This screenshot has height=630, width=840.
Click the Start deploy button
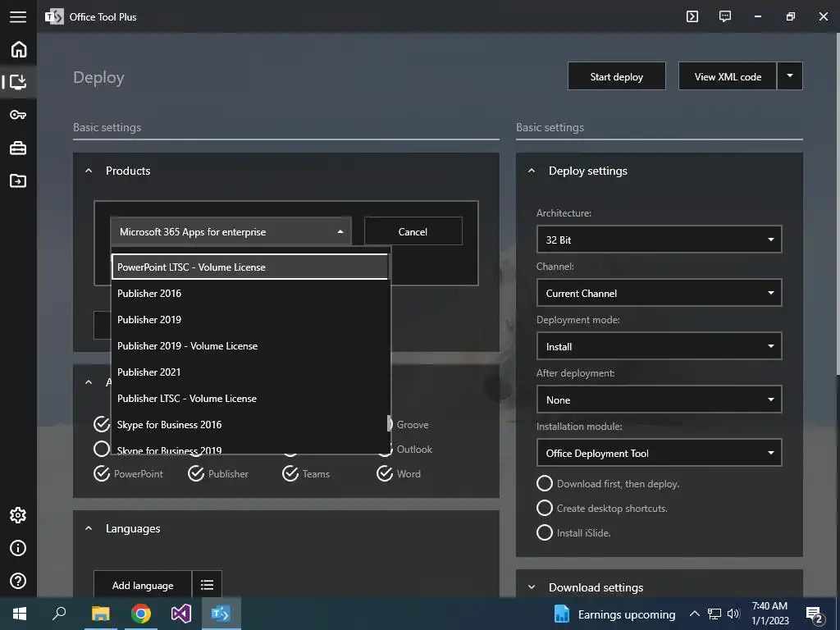617,76
